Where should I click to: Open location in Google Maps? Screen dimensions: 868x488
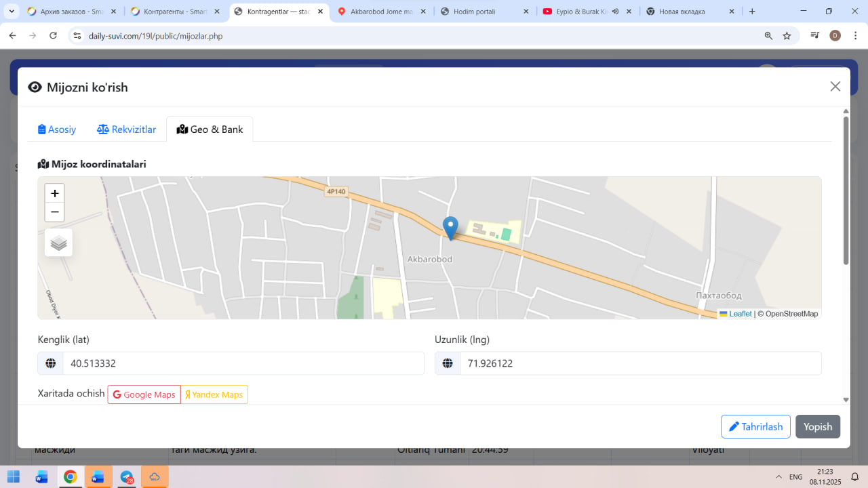click(x=144, y=394)
